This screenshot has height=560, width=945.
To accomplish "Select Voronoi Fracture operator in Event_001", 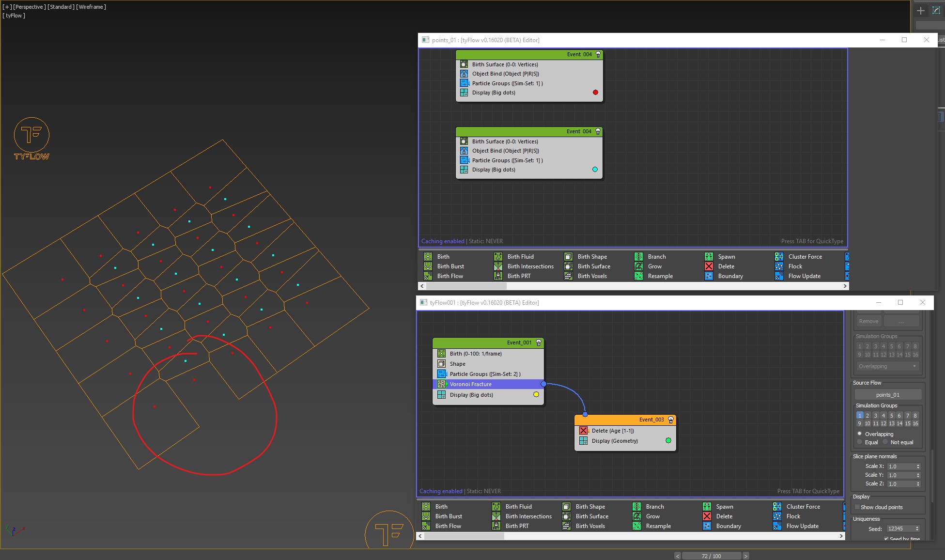I will 488,384.
